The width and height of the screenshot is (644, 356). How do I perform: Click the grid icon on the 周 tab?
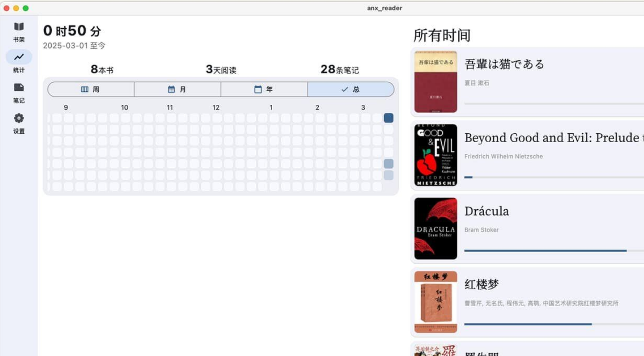tap(85, 89)
